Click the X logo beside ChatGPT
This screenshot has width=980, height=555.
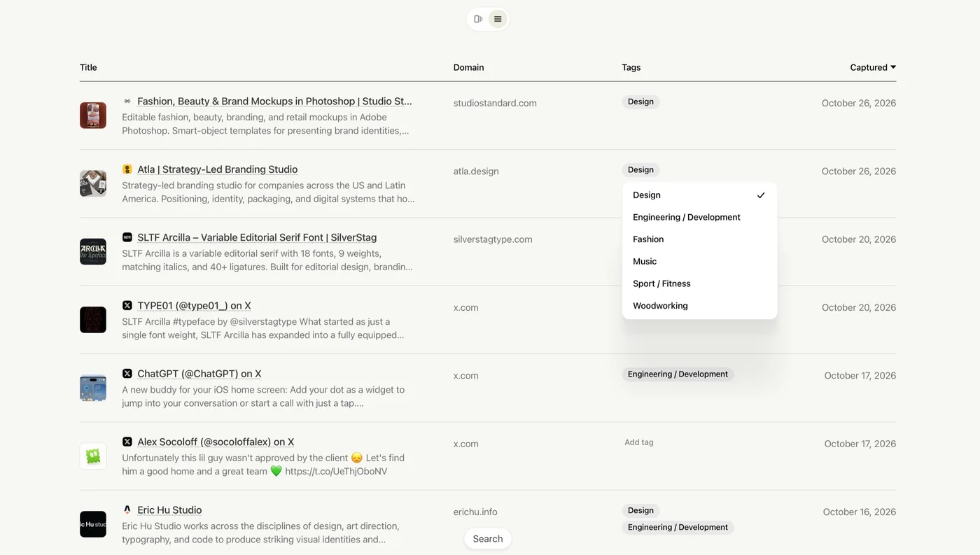[127, 374]
